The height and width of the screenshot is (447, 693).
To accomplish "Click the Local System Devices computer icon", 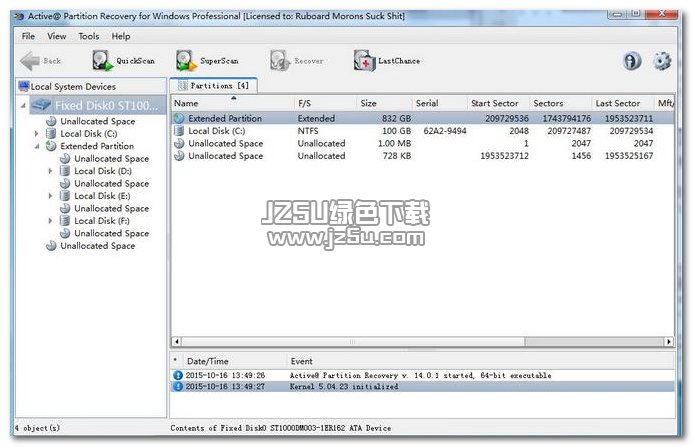I will tap(23, 86).
